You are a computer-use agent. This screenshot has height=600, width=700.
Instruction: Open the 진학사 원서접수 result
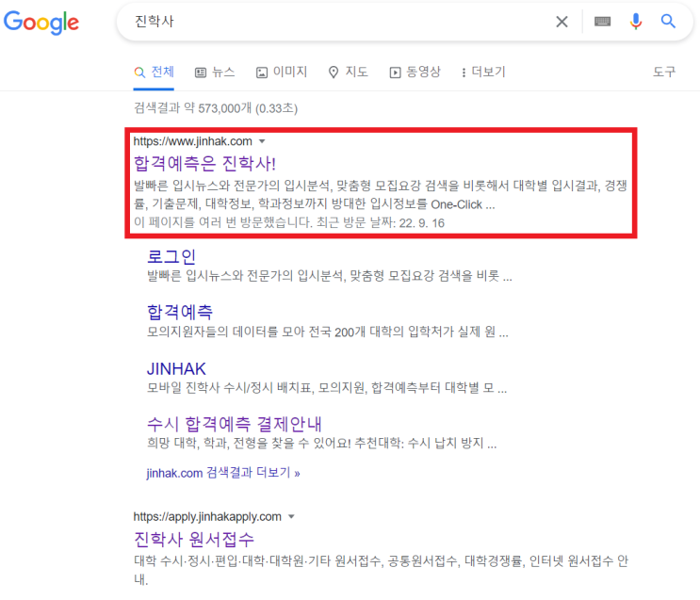coord(194,540)
